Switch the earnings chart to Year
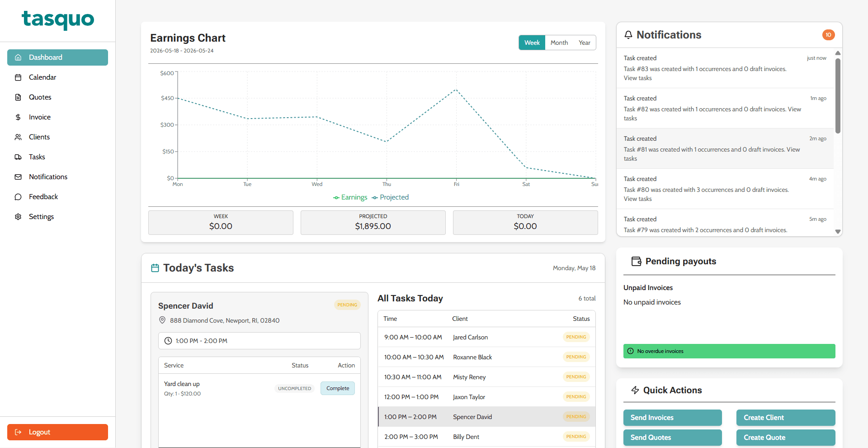 pyautogui.click(x=584, y=43)
